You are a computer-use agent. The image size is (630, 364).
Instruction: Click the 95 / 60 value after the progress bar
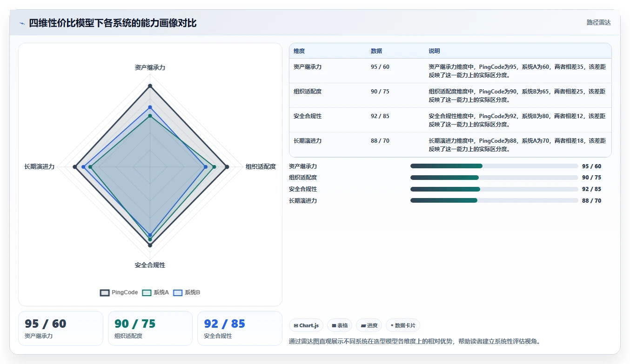tap(591, 166)
